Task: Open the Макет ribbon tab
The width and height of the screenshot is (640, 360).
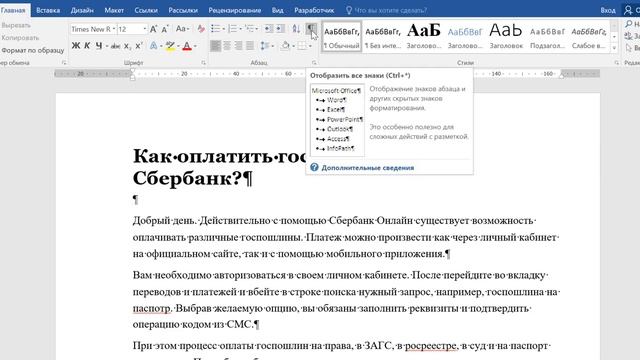Action: 114,10
